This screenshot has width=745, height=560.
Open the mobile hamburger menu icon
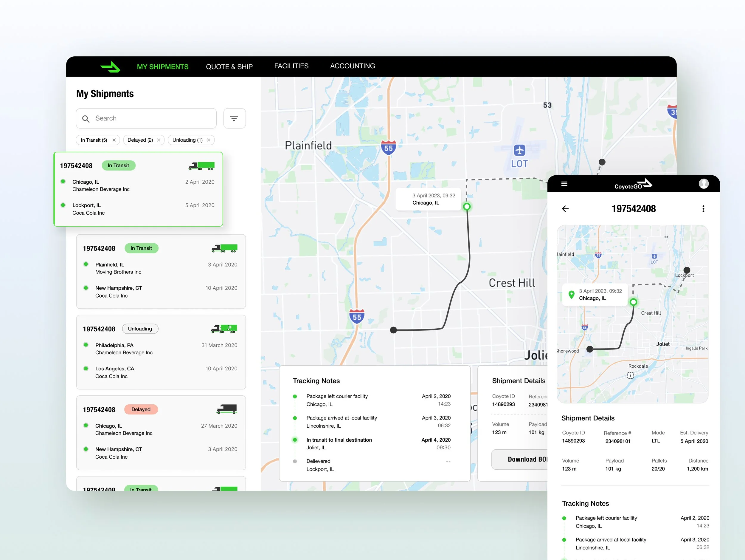564,184
